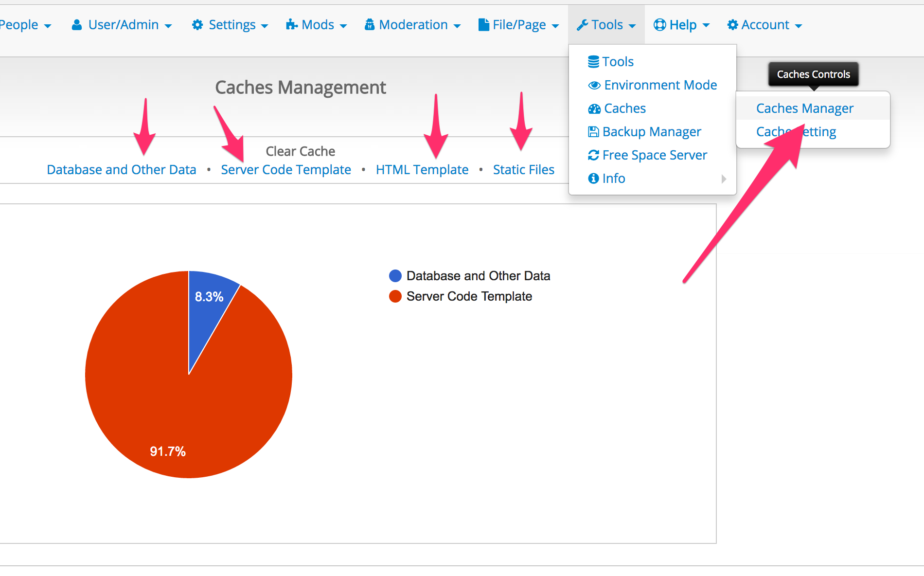The image size is (924, 576).
Task: Click the lifebuoy Help icon in navbar
Action: click(659, 25)
